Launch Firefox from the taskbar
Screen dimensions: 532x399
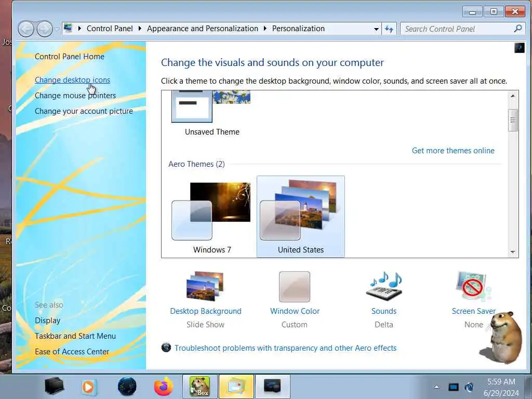tap(164, 387)
